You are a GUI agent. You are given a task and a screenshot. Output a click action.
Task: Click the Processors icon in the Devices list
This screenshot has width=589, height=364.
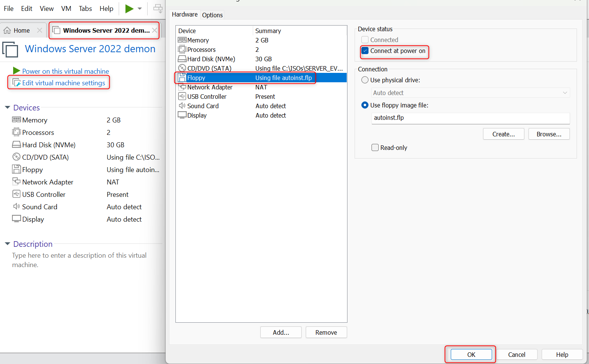(16, 132)
